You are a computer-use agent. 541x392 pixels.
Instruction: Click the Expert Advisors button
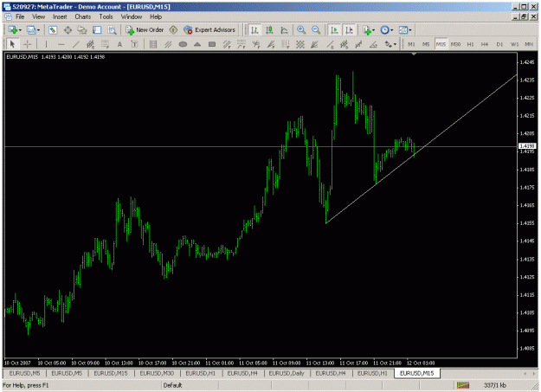[x=209, y=30]
